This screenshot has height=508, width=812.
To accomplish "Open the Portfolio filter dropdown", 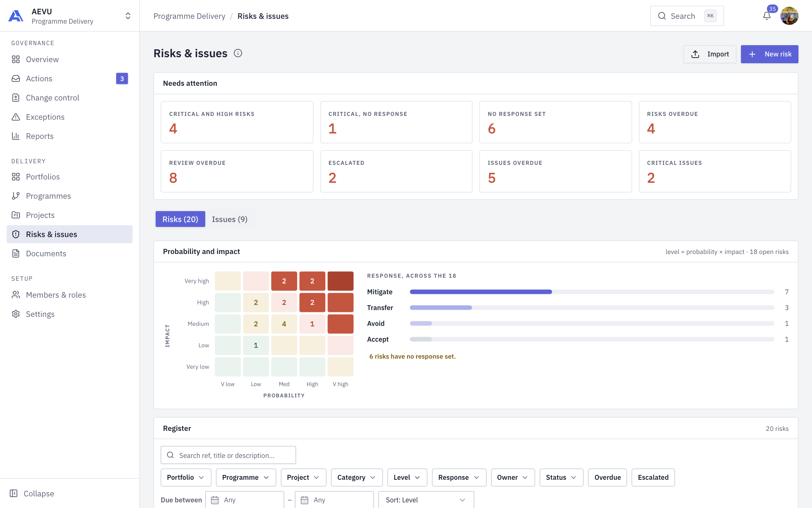I will 186,478.
